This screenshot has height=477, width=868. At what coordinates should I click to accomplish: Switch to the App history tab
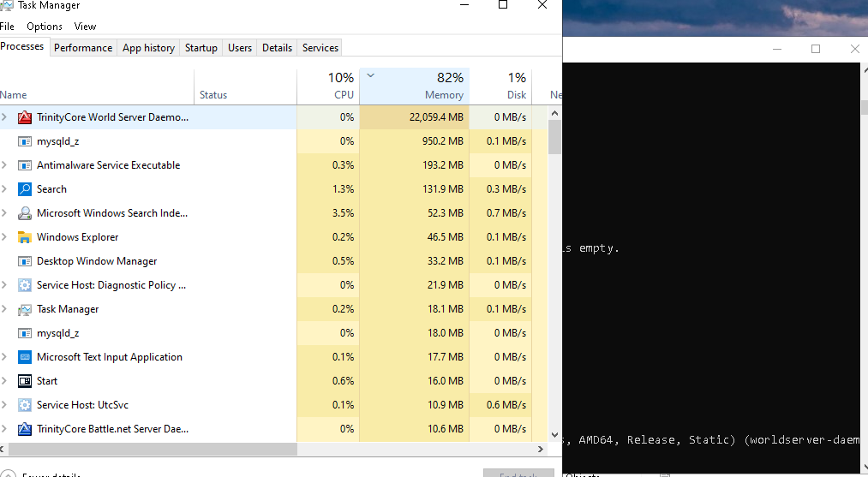pyautogui.click(x=148, y=48)
